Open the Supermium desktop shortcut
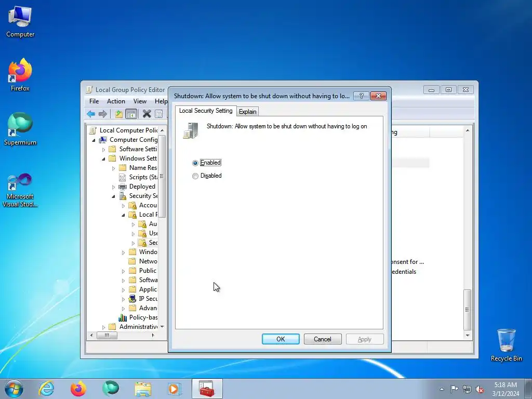532x399 pixels. 20,129
